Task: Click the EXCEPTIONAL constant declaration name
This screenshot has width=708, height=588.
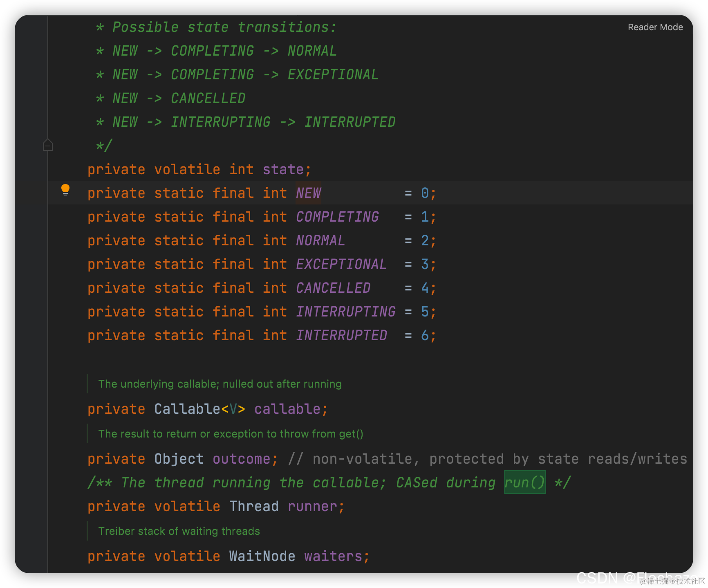Action: click(x=341, y=264)
